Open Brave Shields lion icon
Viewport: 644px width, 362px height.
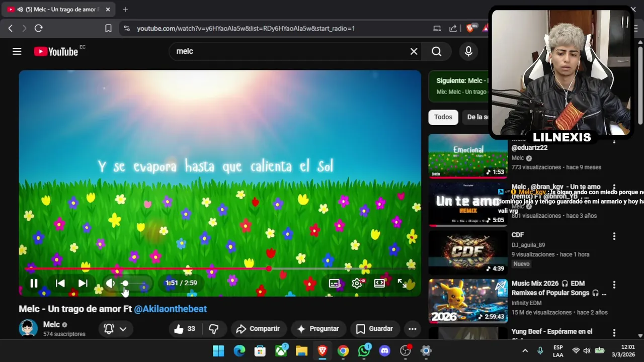[470, 28]
